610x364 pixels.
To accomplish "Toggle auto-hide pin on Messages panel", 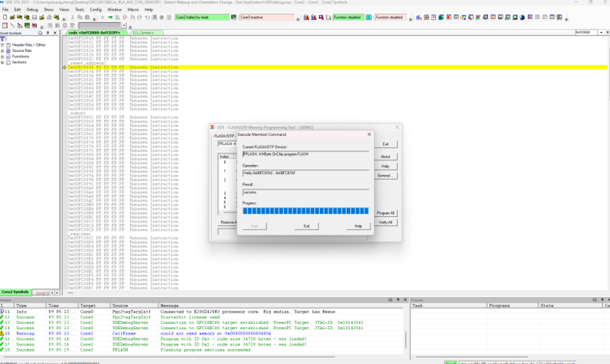I will (397, 300).
